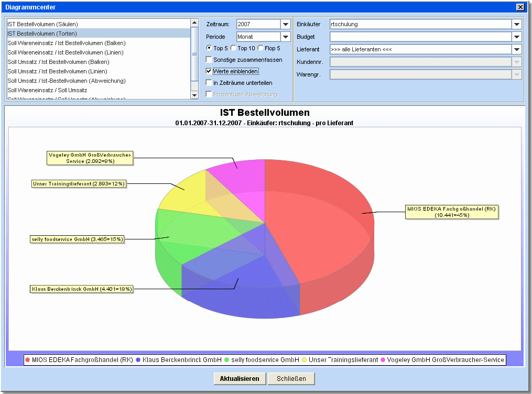Select 'Soll Umsatz / Ist Bestellvolumen (Linien)' entry
This screenshot has height=394, width=532.
click(x=57, y=71)
